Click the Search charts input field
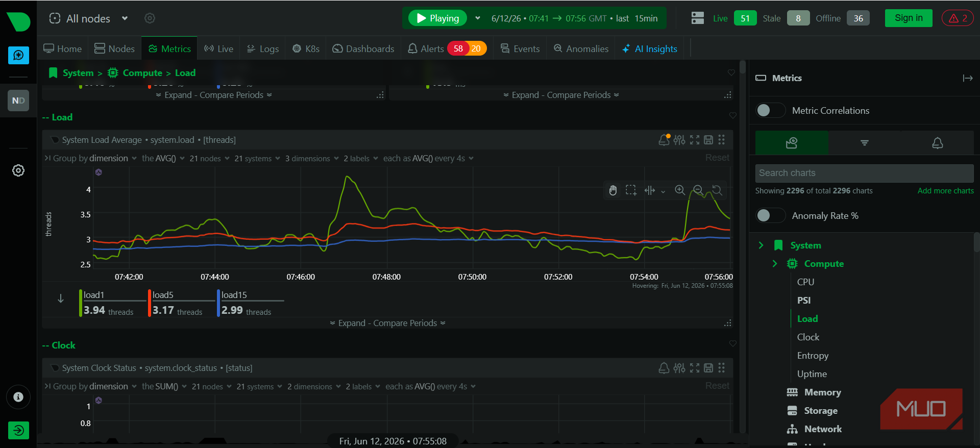 point(864,173)
